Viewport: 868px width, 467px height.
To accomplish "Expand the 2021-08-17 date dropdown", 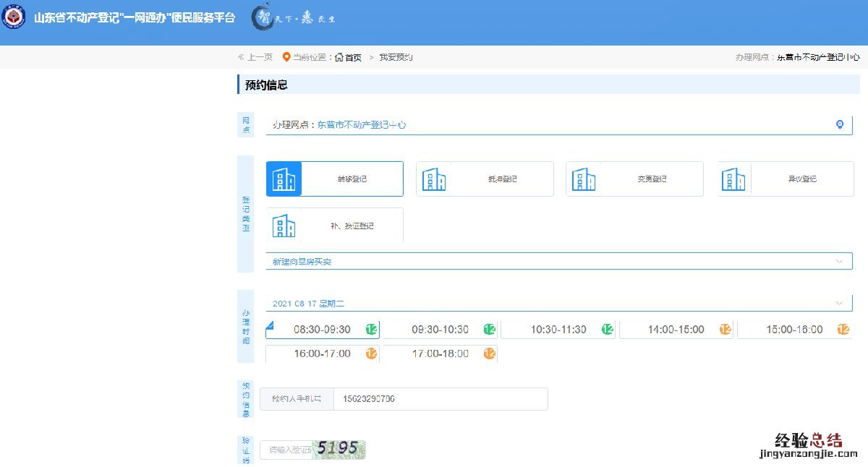I will pos(558,304).
